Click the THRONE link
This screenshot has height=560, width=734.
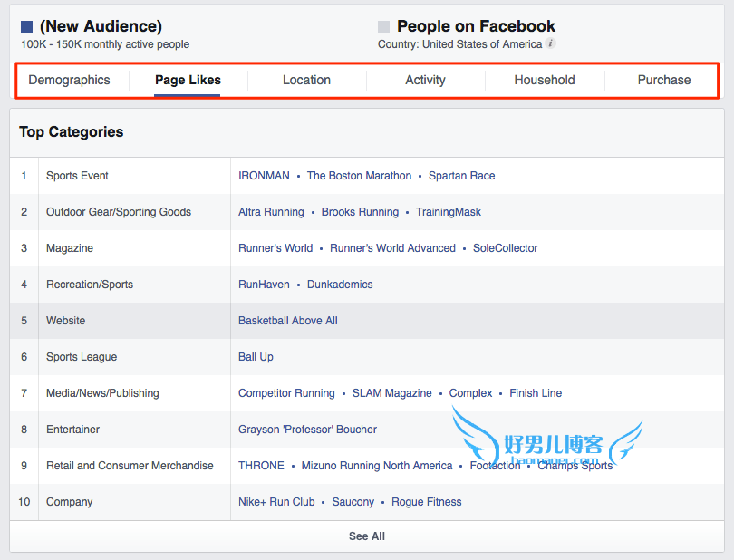261,466
